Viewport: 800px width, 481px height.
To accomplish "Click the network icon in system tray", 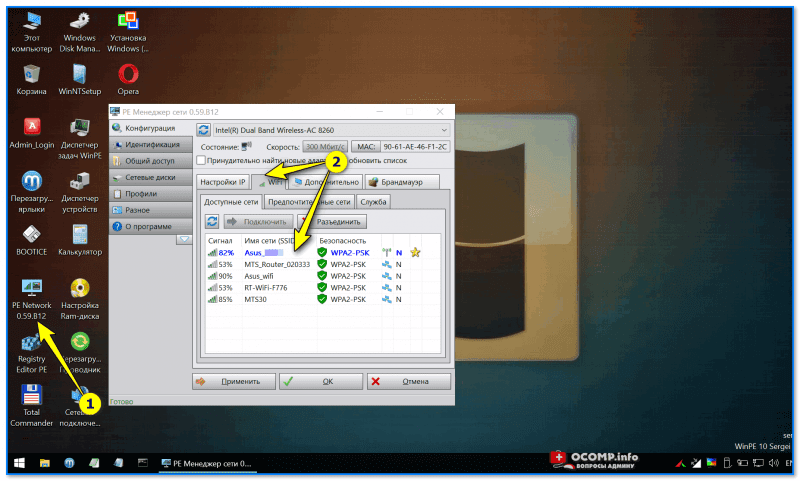I will coord(758,463).
